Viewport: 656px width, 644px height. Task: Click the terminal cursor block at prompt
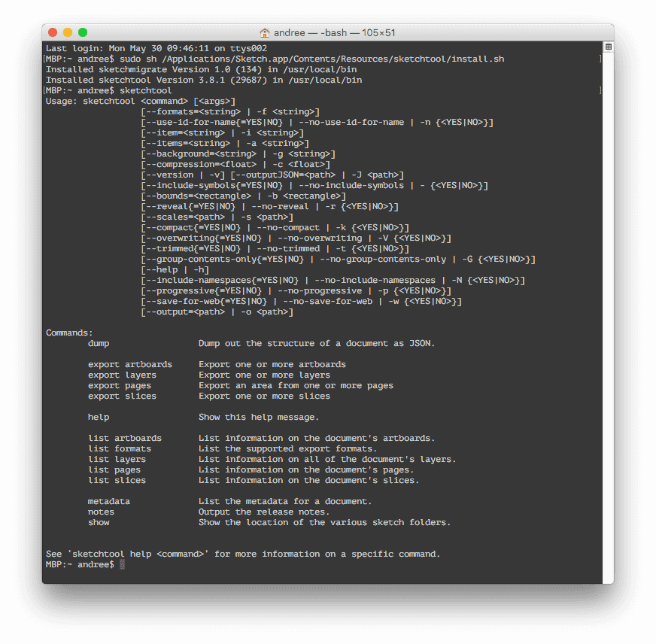pyautogui.click(x=122, y=564)
